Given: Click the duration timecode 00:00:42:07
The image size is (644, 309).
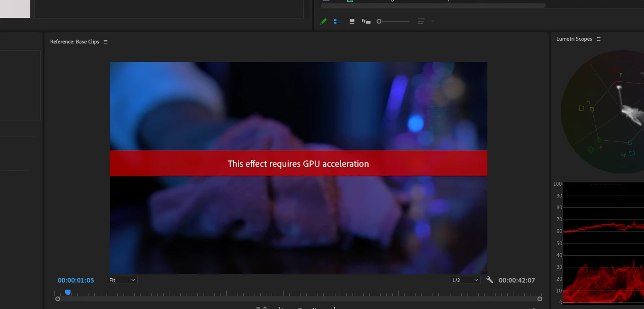Looking at the screenshot, I should pos(517,280).
